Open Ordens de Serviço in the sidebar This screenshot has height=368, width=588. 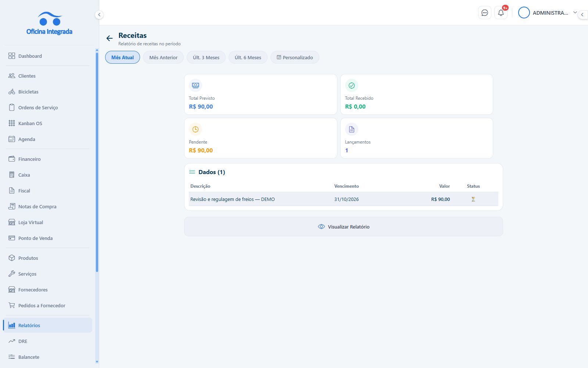[47, 107]
